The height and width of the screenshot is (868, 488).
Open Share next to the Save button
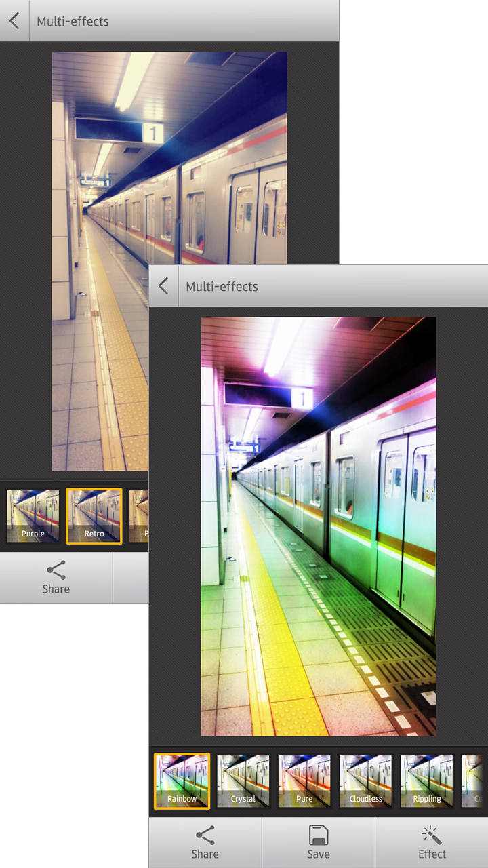(x=205, y=842)
